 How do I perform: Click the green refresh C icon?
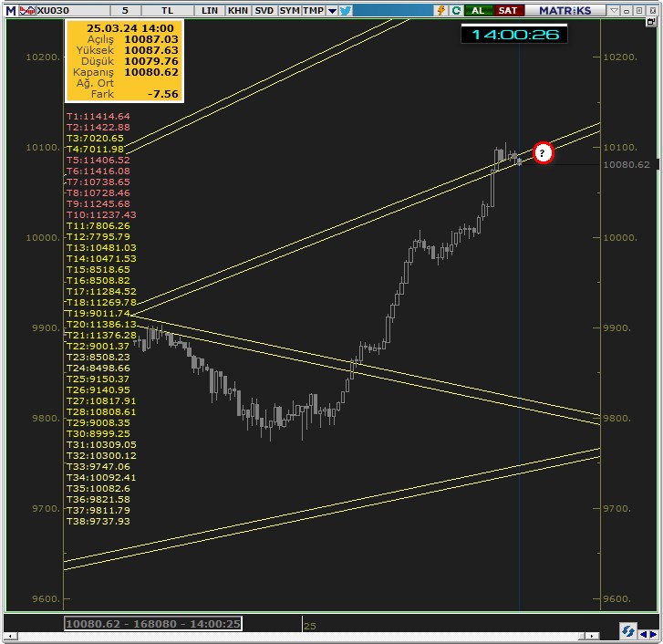(x=456, y=11)
